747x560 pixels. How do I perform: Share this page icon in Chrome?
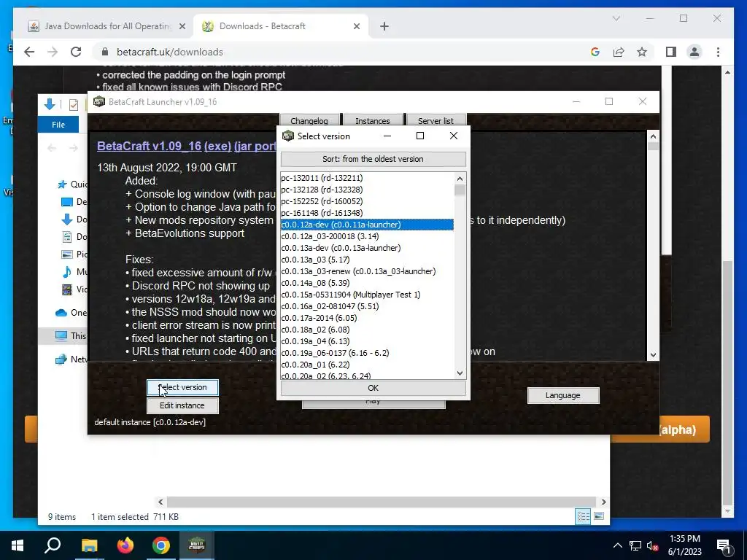[x=619, y=52]
